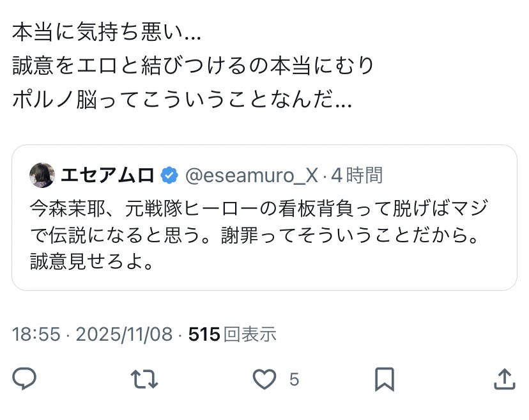Click the like count number 5
529x420 pixels.
(294, 380)
